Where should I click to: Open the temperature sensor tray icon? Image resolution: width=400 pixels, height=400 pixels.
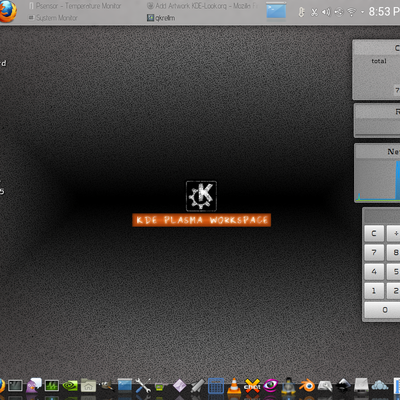[x=301, y=12]
